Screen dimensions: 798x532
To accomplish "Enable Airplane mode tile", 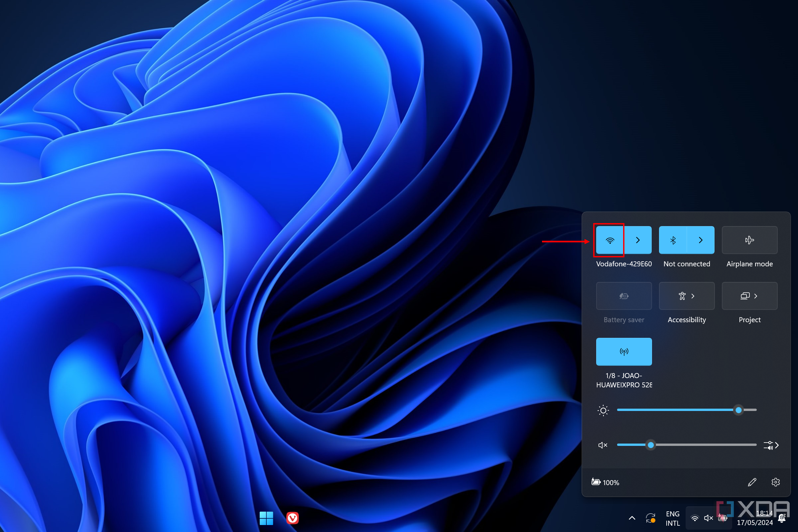I will point(749,240).
